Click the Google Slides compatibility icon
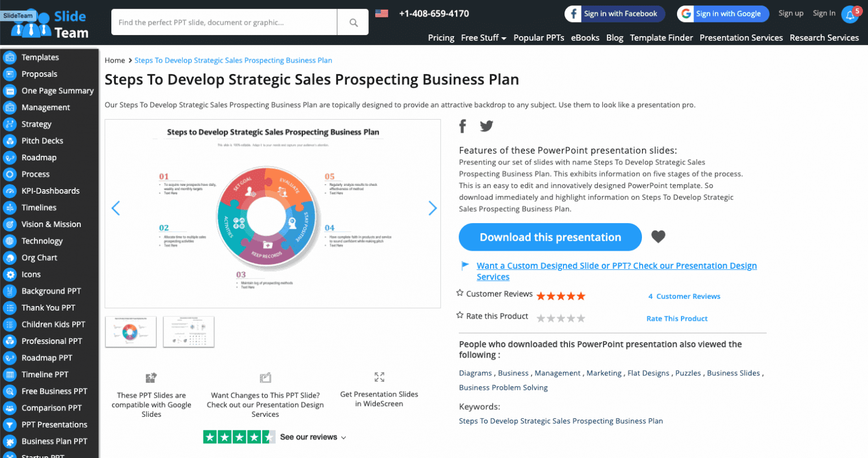Viewport: 868px width, 458px height. [x=151, y=377]
